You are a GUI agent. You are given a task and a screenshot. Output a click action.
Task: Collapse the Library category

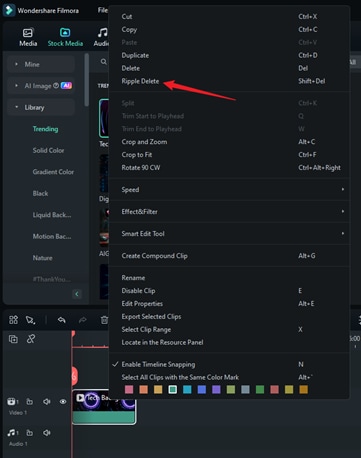16,107
